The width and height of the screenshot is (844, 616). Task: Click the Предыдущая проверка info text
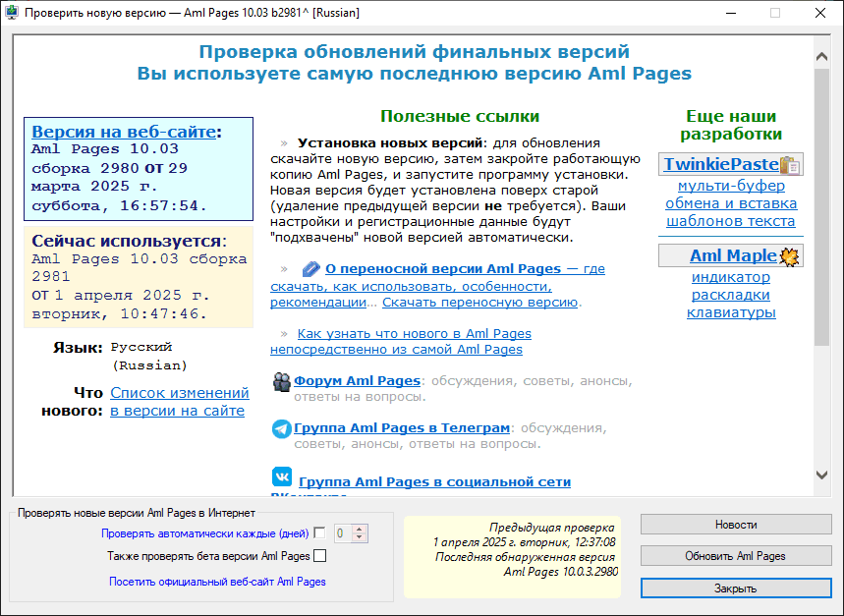(552, 528)
